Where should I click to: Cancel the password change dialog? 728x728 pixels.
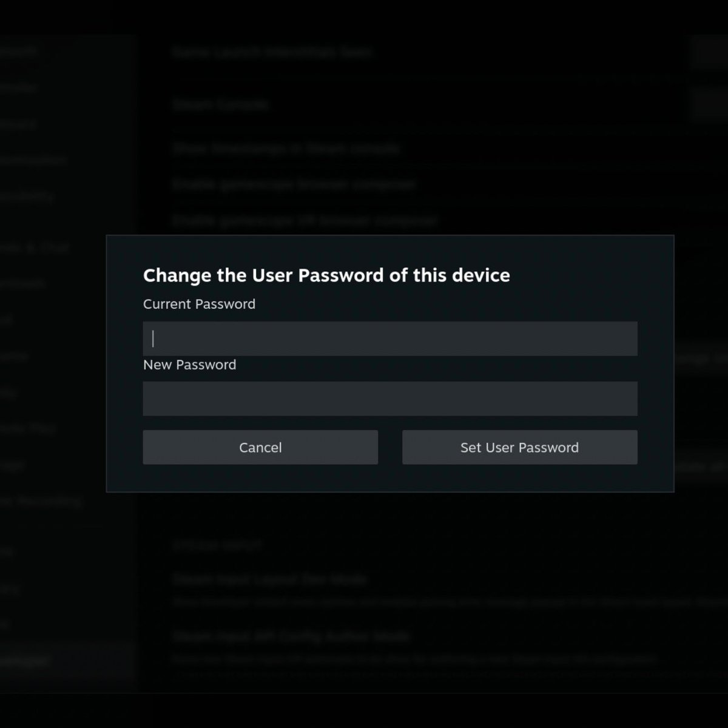260,447
